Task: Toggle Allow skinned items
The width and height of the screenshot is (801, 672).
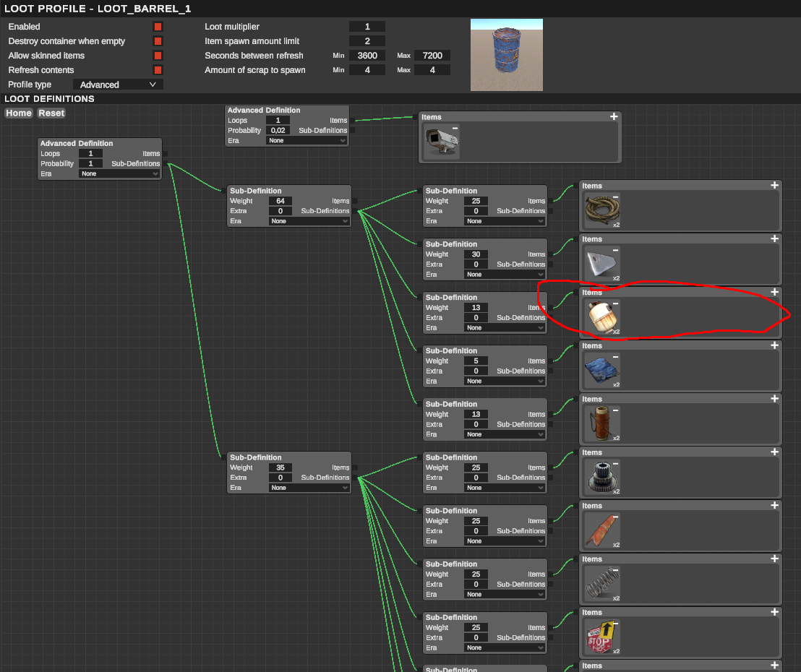Action: (x=158, y=55)
